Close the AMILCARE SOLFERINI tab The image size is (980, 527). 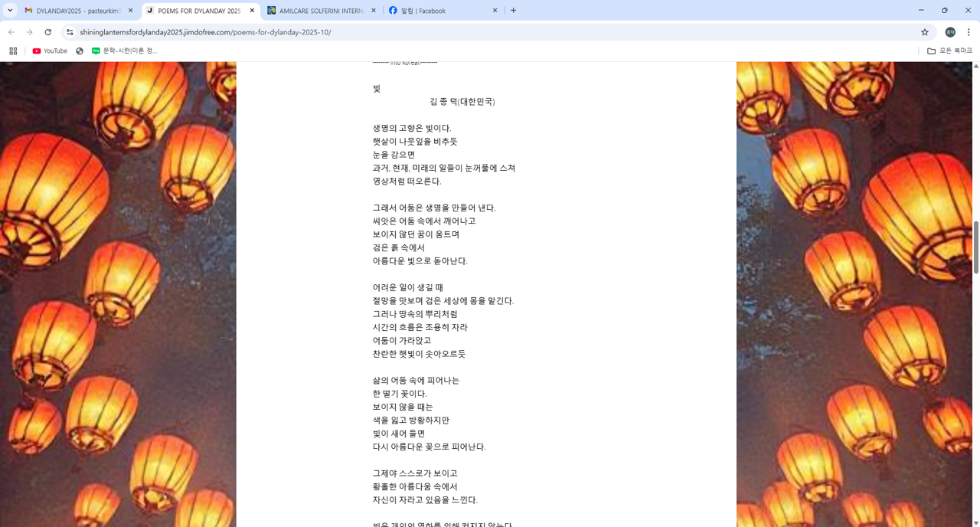click(x=374, y=11)
